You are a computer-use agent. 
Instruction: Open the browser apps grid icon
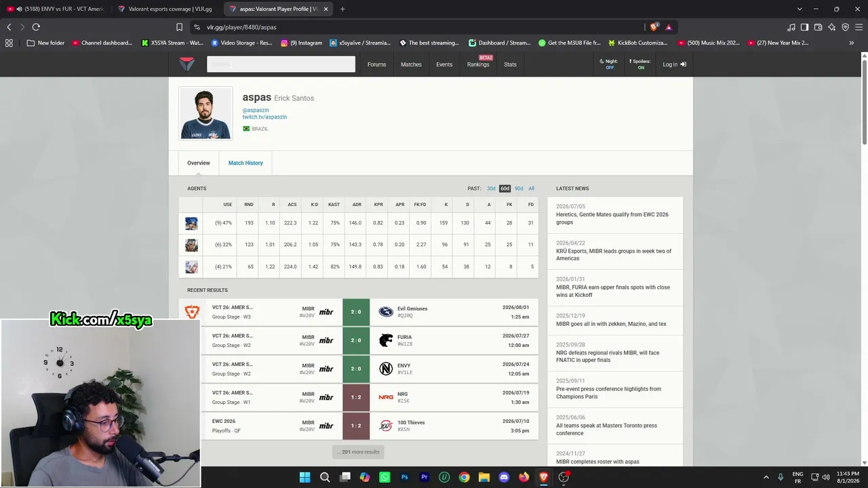9,43
